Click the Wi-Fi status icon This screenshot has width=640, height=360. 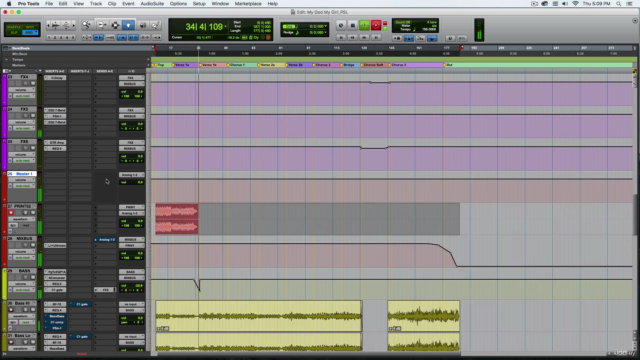[x=575, y=4]
